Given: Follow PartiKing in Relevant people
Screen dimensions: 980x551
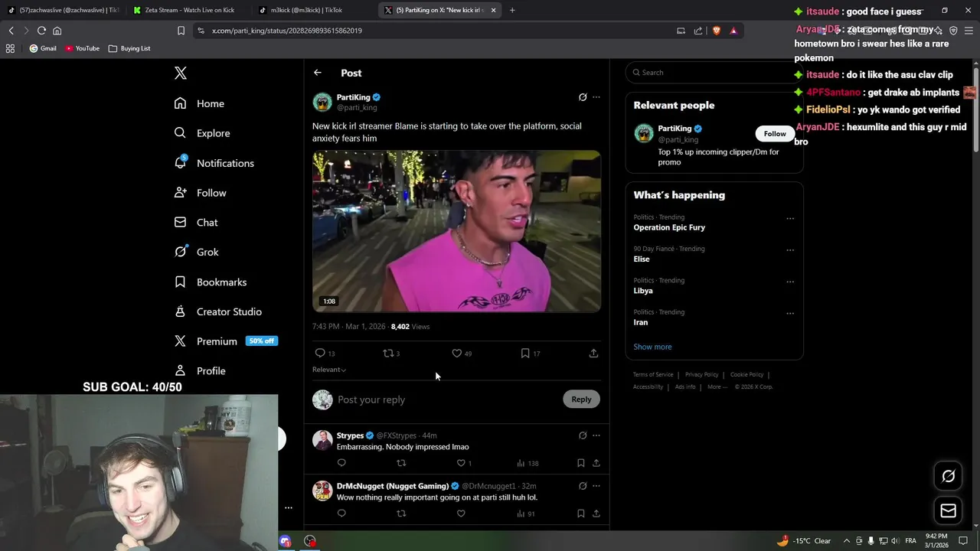Looking at the screenshot, I should 774,134.
